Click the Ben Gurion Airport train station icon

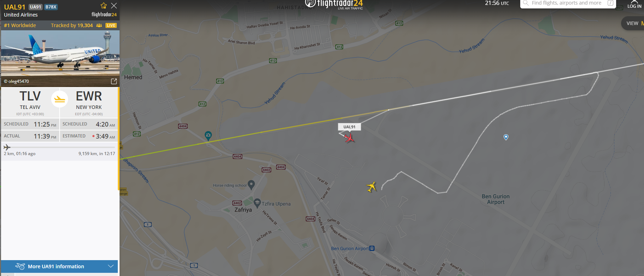click(x=372, y=249)
